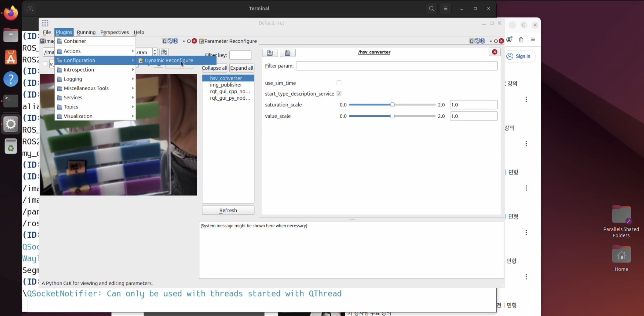Select Dynamic Reconfigure menu entry
644x316 pixels.
tap(169, 60)
